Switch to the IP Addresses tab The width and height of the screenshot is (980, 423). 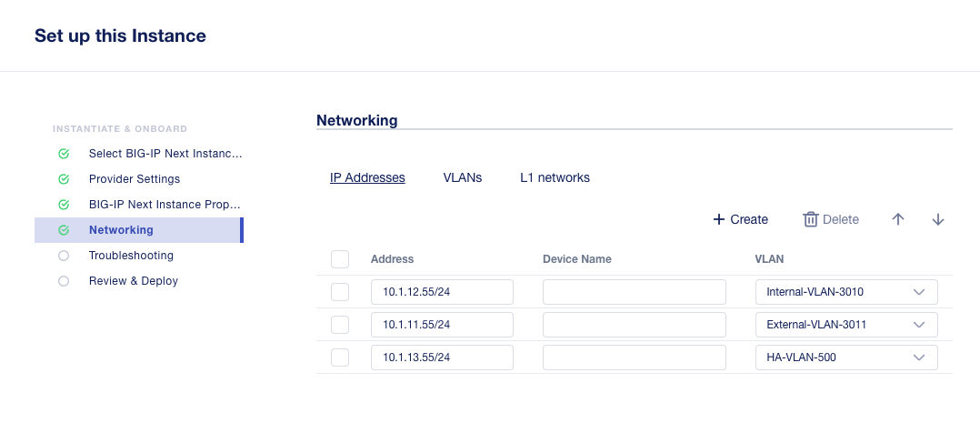pos(367,177)
